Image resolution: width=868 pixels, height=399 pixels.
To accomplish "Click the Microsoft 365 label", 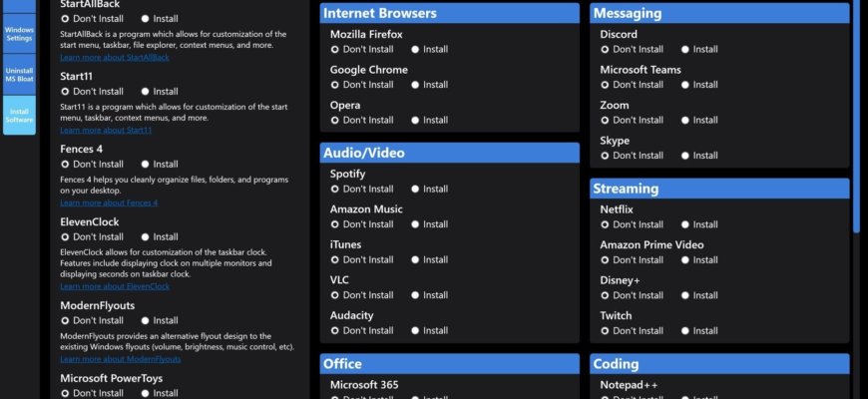I will click(x=364, y=385).
